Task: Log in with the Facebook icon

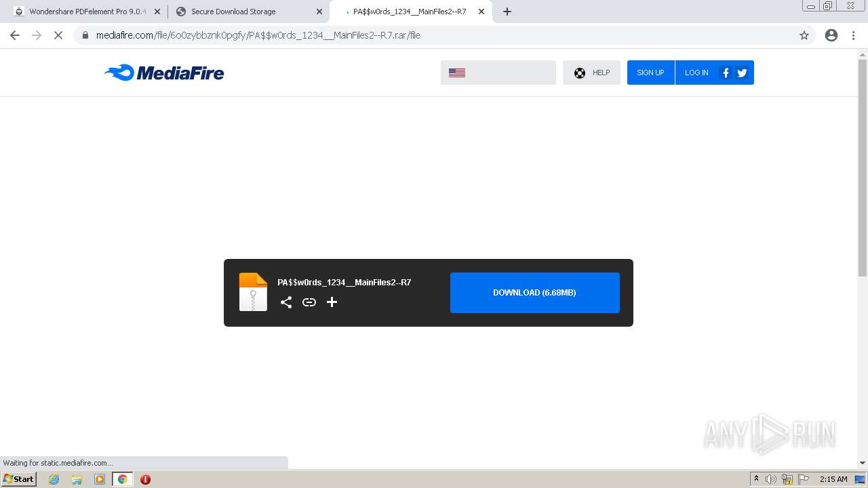Action: tap(726, 73)
